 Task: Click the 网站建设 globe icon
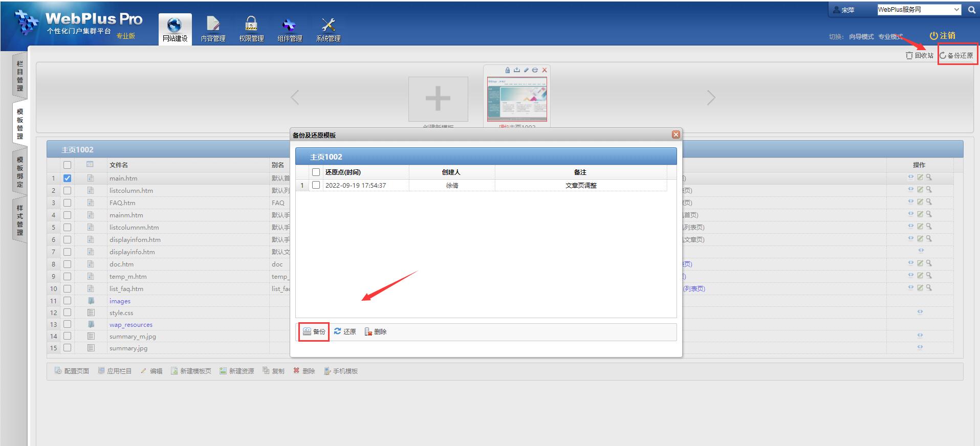[175, 26]
